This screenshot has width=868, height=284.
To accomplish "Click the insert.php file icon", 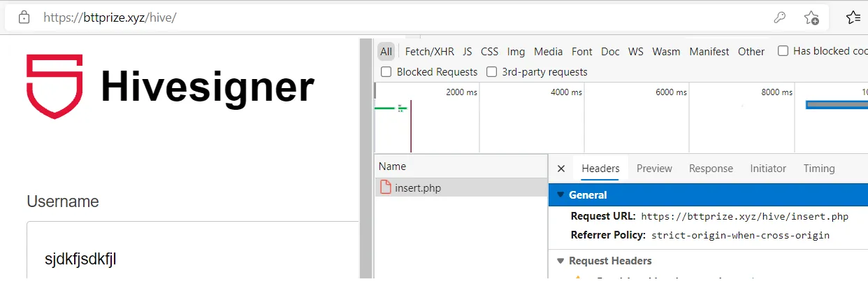I will tap(385, 187).
